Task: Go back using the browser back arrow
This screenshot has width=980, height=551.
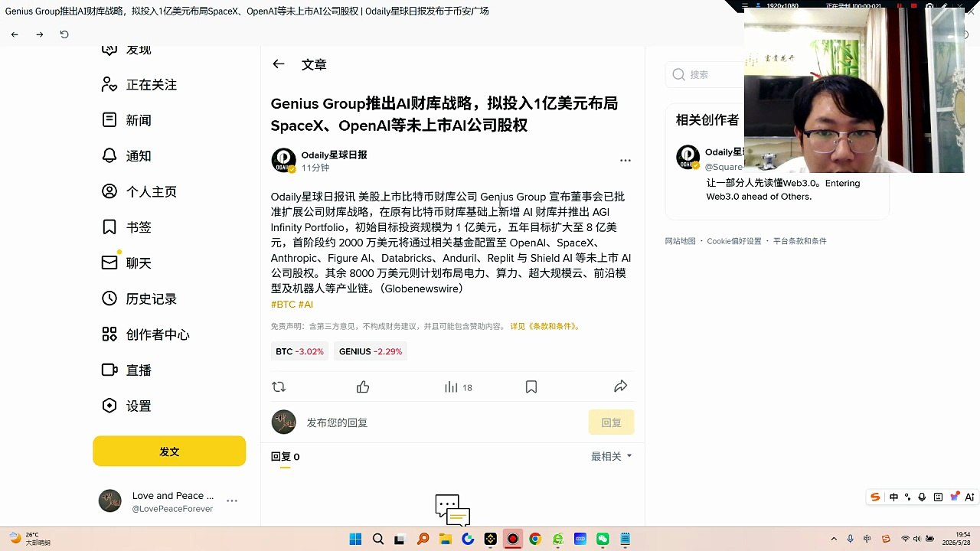Action: coord(15,34)
